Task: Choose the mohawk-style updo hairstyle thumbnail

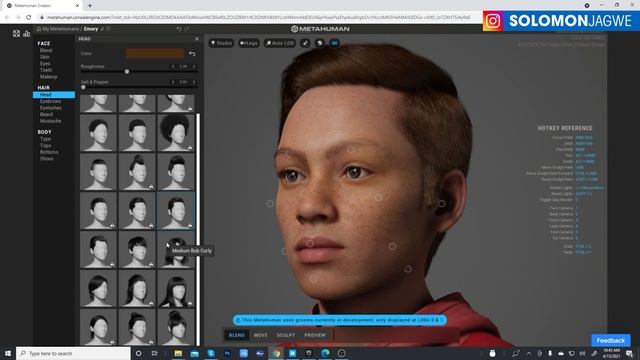Action: (x=137, y=171)
